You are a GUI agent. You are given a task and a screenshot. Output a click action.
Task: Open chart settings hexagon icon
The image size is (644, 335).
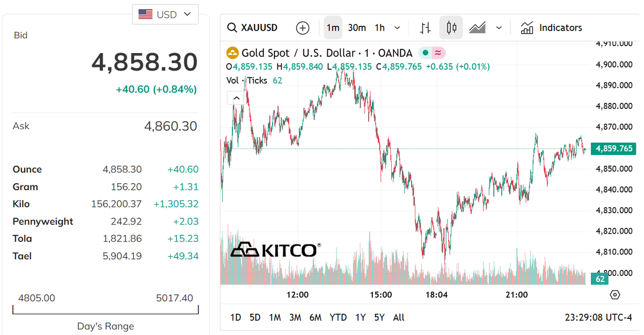click(615, 295)
